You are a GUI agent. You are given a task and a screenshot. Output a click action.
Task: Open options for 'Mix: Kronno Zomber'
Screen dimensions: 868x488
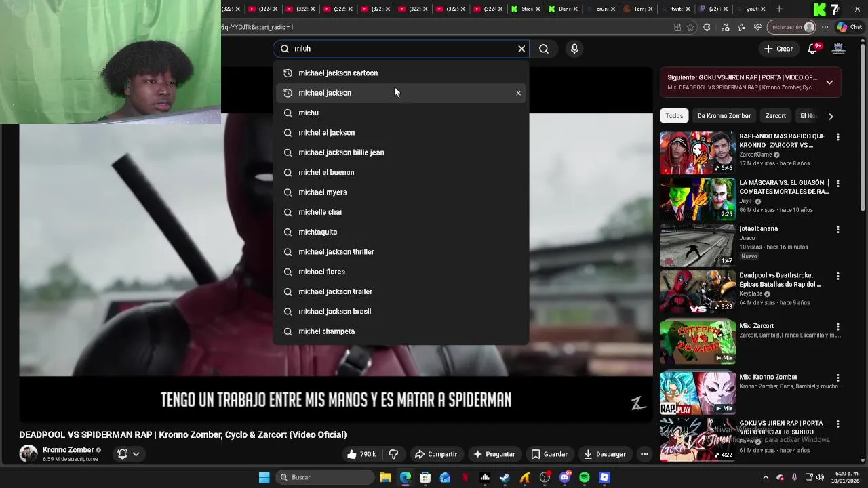coord(838,378)
